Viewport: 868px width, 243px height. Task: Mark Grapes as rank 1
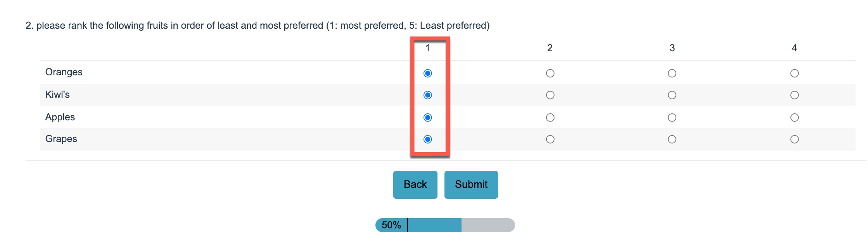(427, 139)
